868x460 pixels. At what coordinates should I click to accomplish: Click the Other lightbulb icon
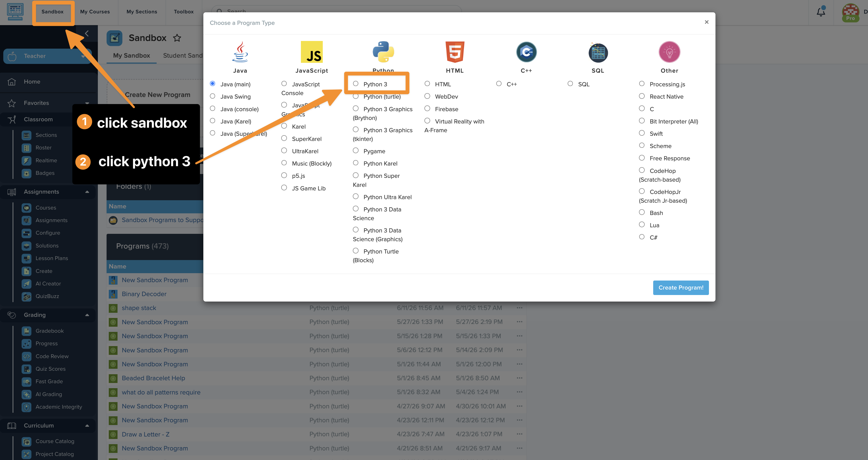(x=670, y=52)
